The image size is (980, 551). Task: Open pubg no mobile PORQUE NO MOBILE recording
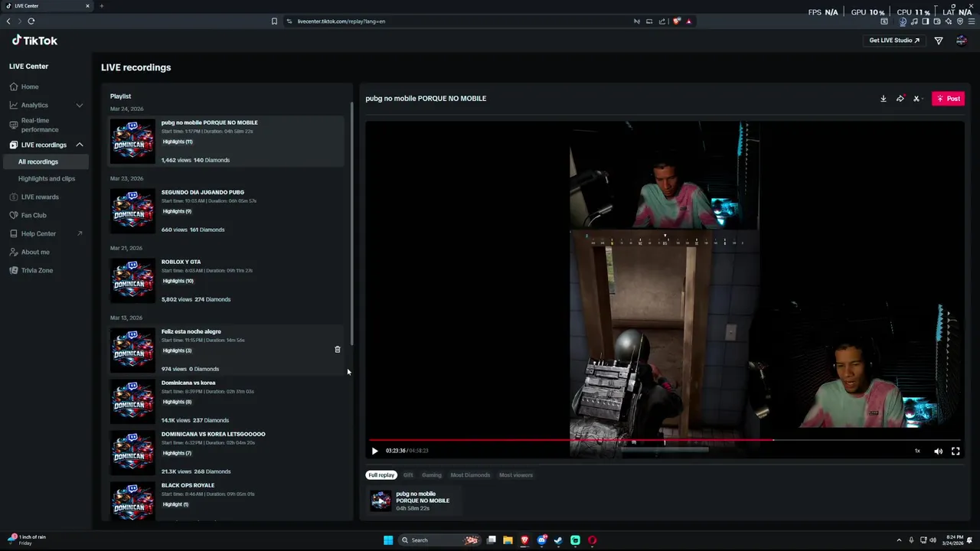(227, 141)
